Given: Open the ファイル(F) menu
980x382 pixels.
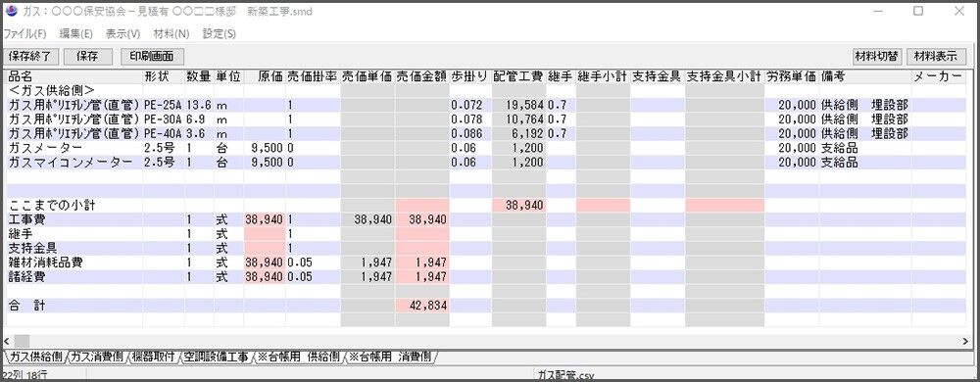Looking at the screenshot, I should 25,33.
